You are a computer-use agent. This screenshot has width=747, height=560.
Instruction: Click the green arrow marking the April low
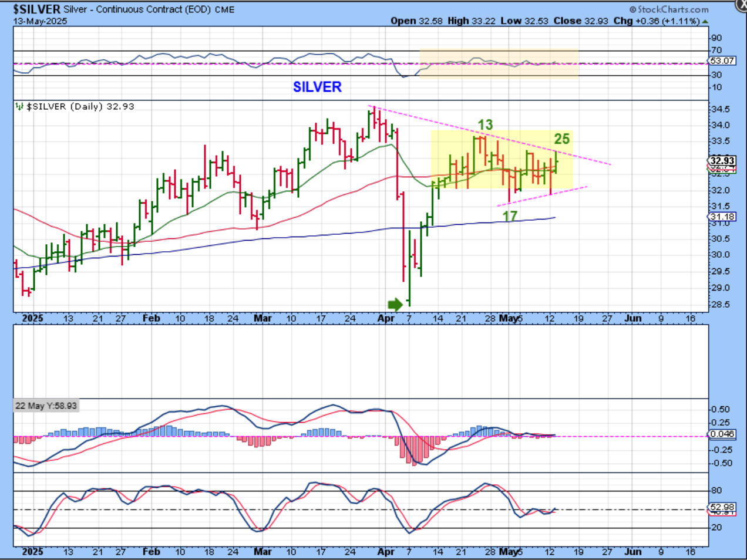coord(395,304)
